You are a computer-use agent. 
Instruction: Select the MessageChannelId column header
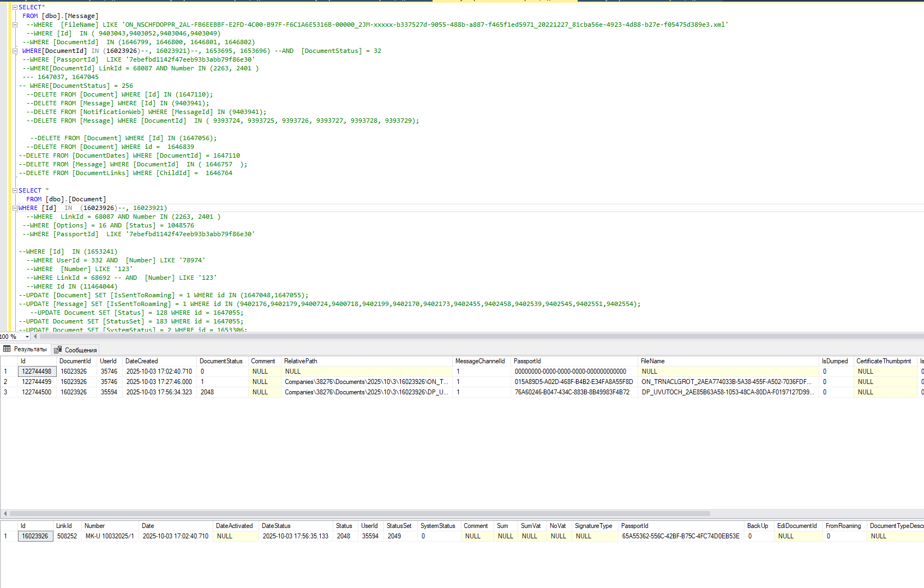[482, 361]
